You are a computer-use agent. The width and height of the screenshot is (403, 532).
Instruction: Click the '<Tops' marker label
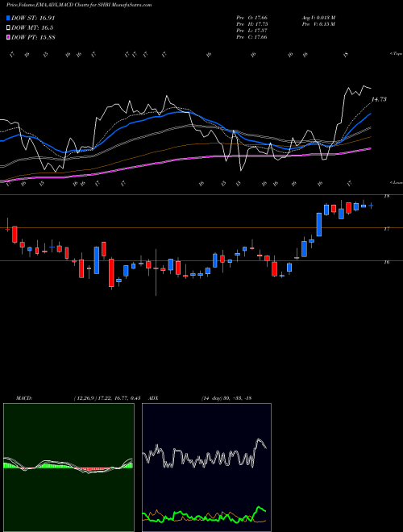(396, 54)
